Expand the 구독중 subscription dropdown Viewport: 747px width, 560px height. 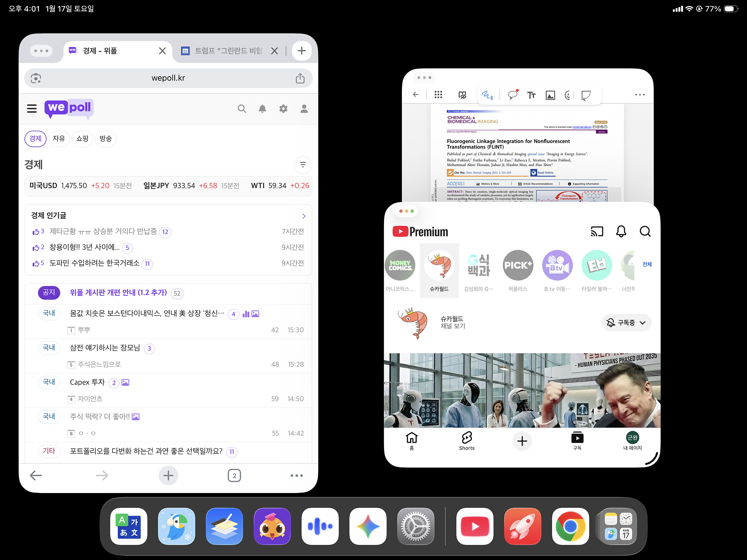626,323
